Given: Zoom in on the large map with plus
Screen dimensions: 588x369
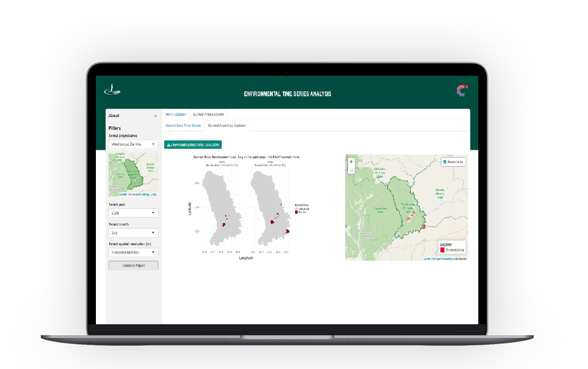Looking at the screenshot, I should [x=351, y=162].
